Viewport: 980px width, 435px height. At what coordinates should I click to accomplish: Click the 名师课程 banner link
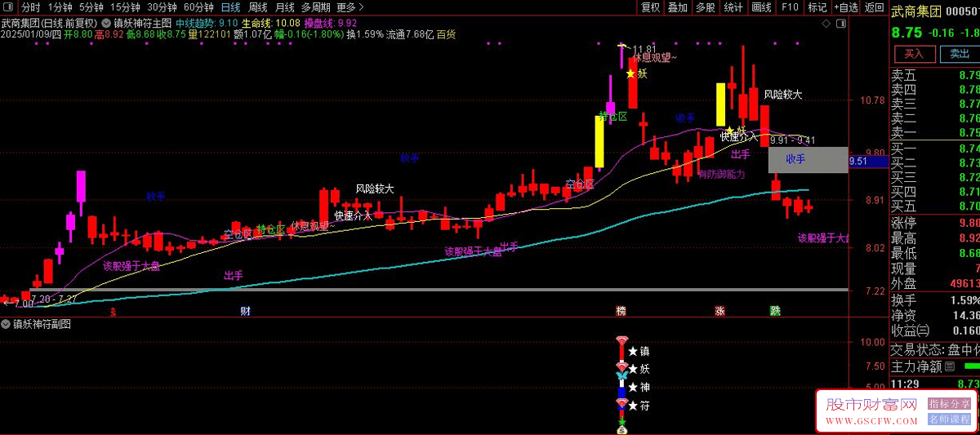(x=949, y=419)
